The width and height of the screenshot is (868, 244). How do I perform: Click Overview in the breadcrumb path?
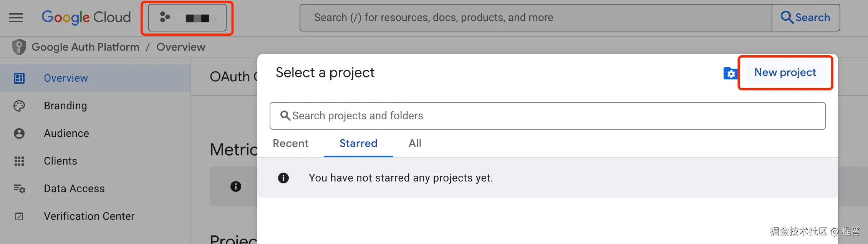click(x=181, y=46)
